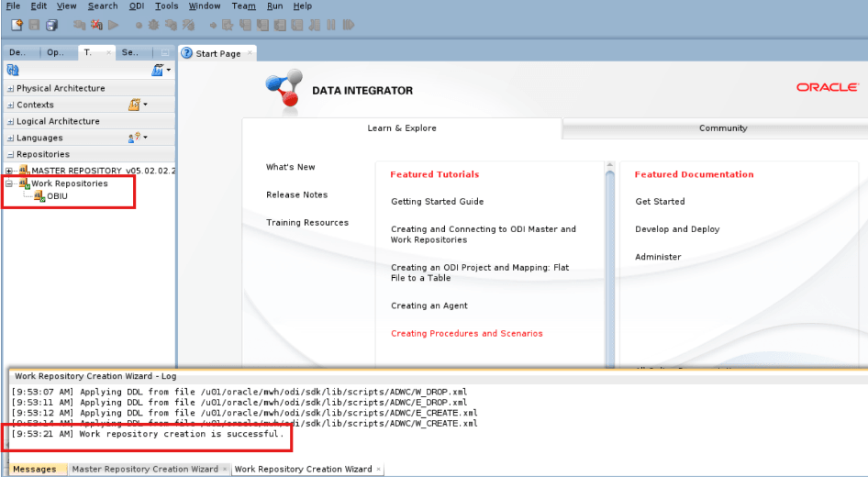
Task: Click the minimize button of the navigator panel
Action: 164,52
